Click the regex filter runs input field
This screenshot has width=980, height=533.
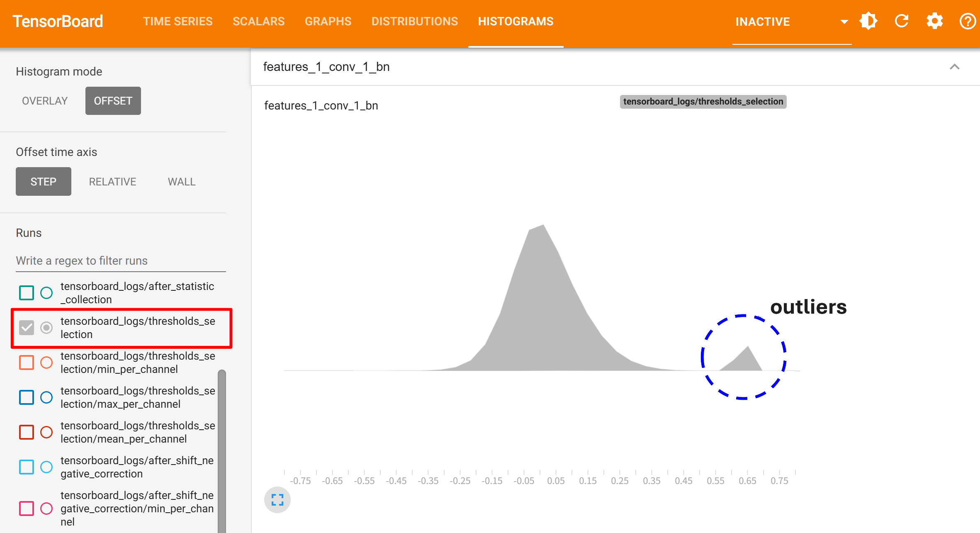click(120, 260)
